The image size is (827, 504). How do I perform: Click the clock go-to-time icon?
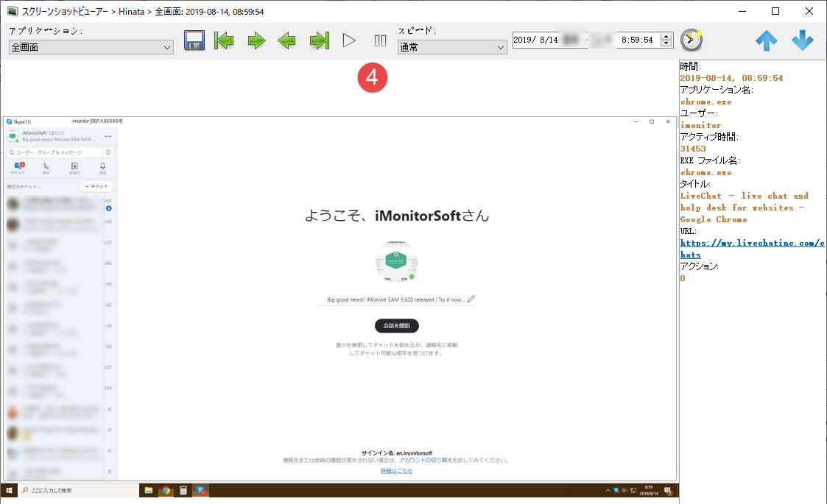[691, 40]
